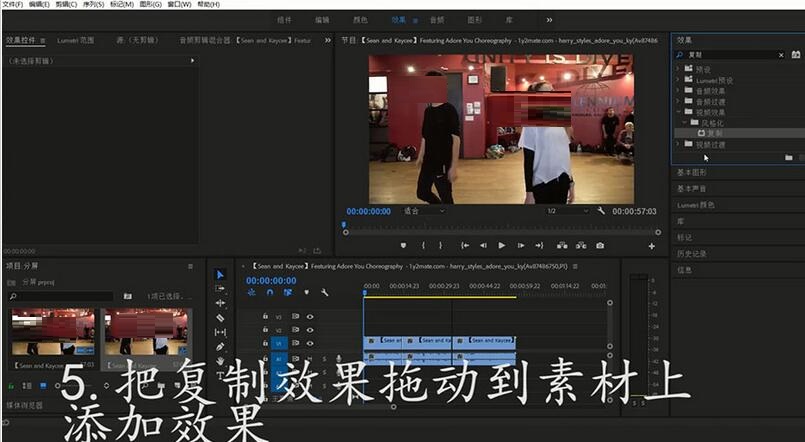Open the 文件(F) menu
Viewport: 805px width, 442px height.
pyautogui.click(x=12, y=5)
